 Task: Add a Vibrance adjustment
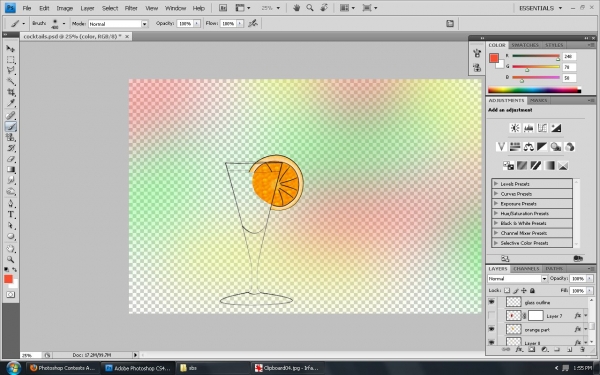[x=501, y=147]
